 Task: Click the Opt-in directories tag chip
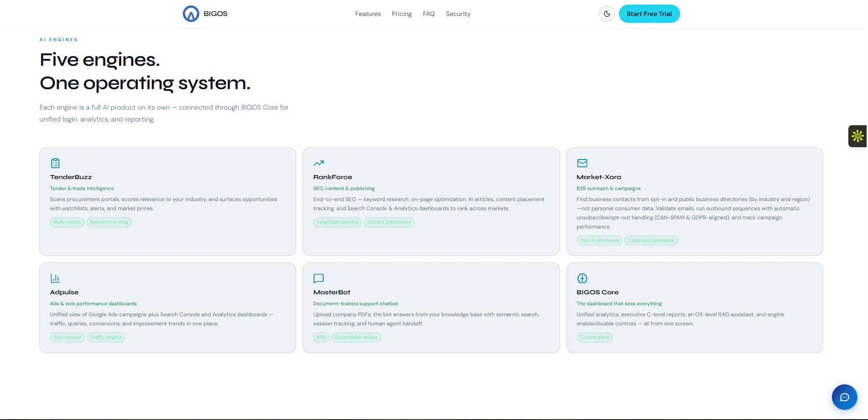[x=599, y=240]
